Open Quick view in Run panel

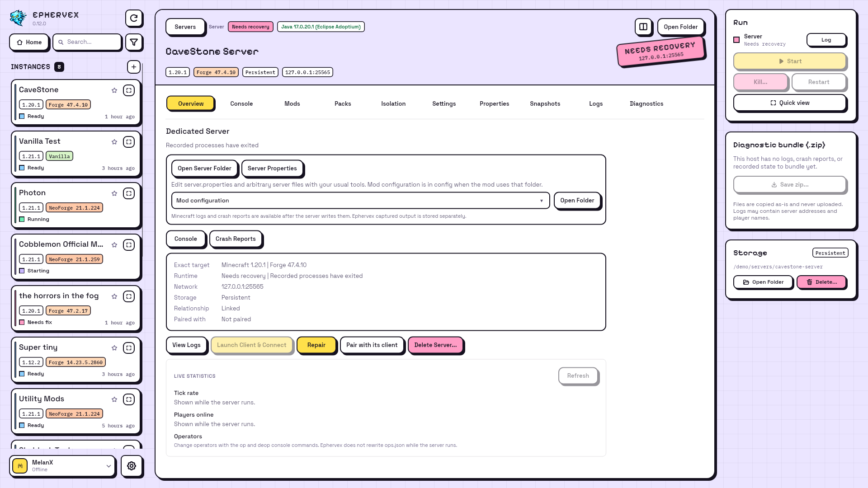[x=789, y=103]
